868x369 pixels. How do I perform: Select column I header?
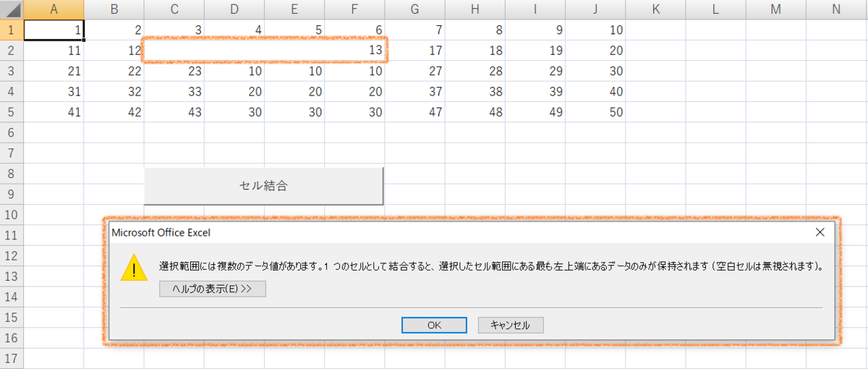coord(535,9)
